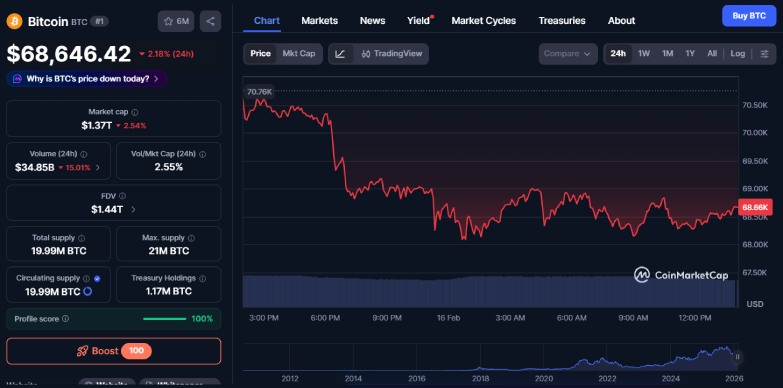Expand the BTC price down explanation chevron
The image size is (783, 388).
pyautogui.click(x=156, y=79)
